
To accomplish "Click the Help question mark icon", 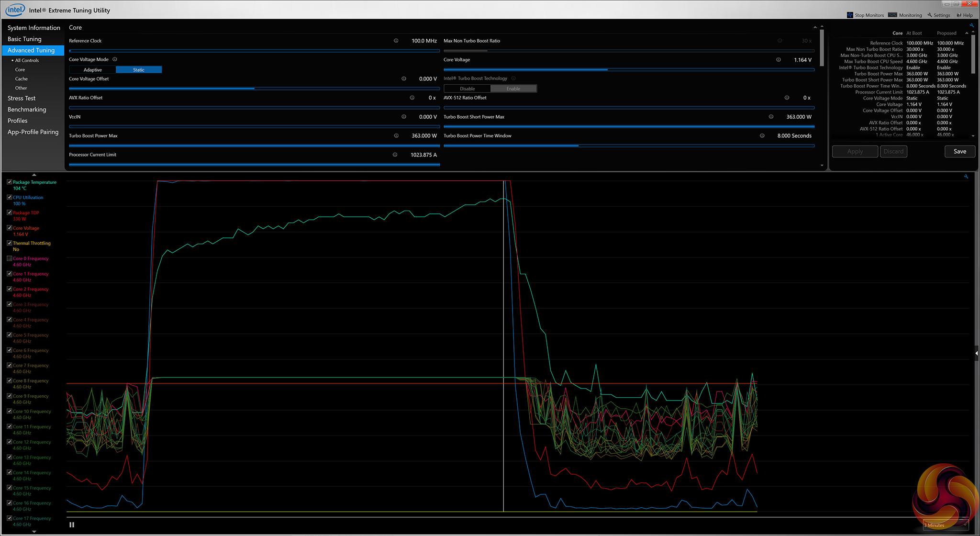I will (x=959, y=15).
